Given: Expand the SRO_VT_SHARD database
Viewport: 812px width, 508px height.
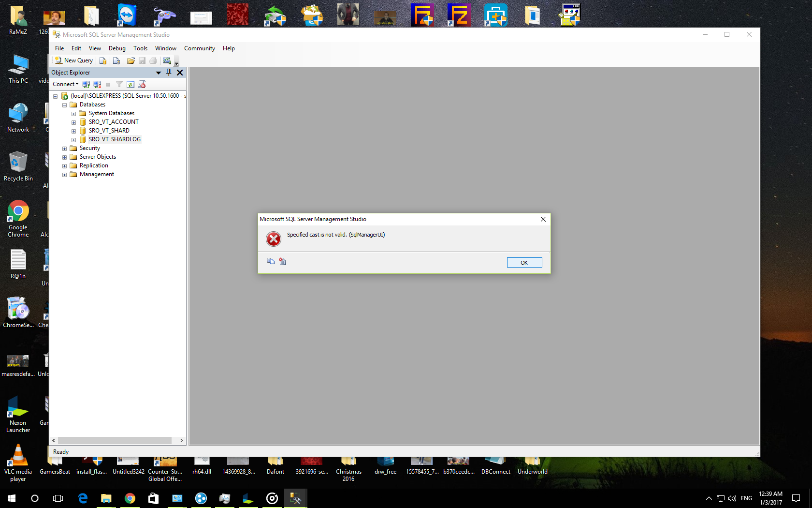Looking at the screenshot, I should pyautogui.click(x=73, y=131).
